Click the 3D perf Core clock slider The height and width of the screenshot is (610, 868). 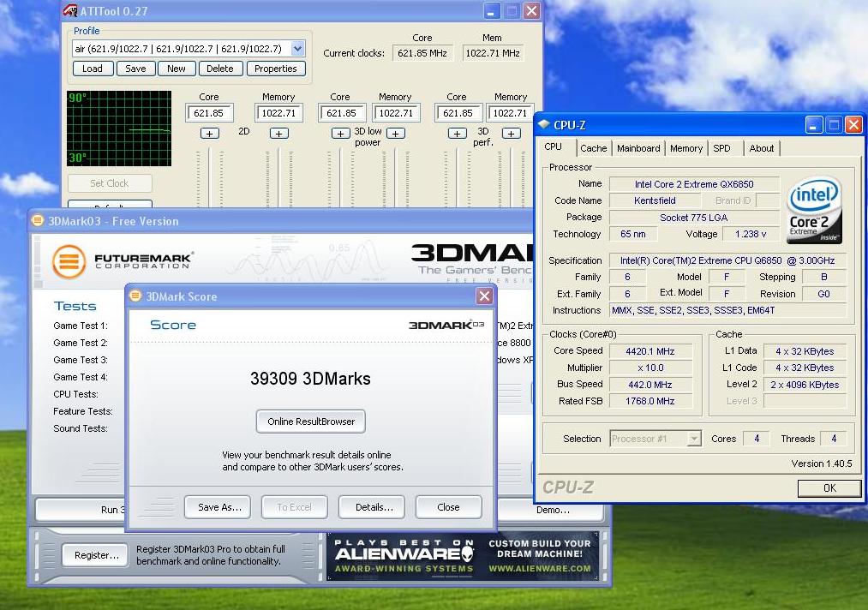tap(457, 177)
